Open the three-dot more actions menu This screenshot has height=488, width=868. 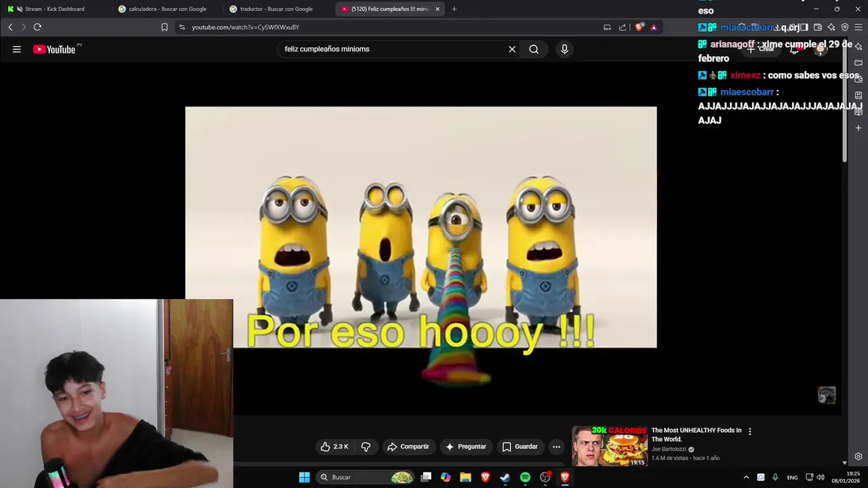point(556,447)
